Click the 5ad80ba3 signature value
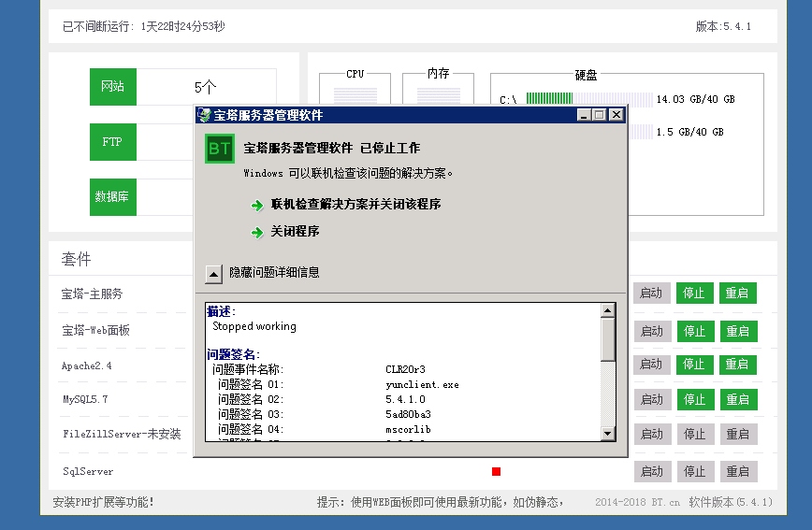This screenshot has height=530, width=812. point(408,415)
